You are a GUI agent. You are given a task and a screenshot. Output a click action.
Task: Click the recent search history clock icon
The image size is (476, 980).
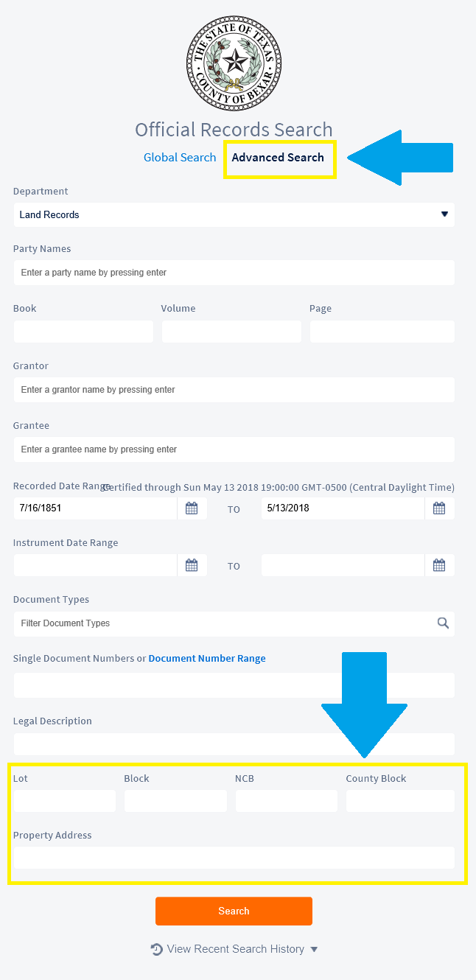(x=156, y=949)
